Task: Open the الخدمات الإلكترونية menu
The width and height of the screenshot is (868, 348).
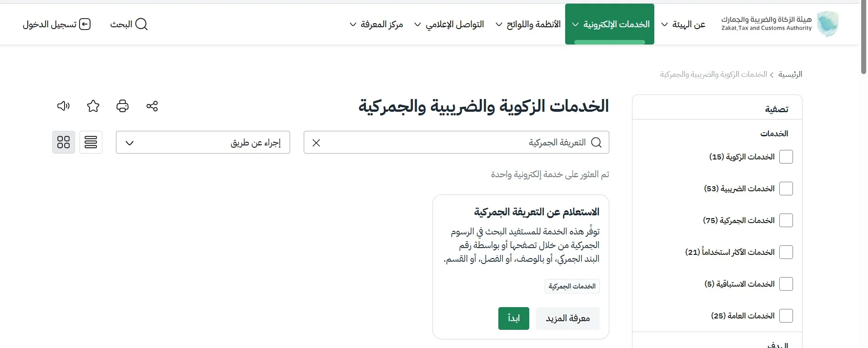Action: click(x=609, y=25)
